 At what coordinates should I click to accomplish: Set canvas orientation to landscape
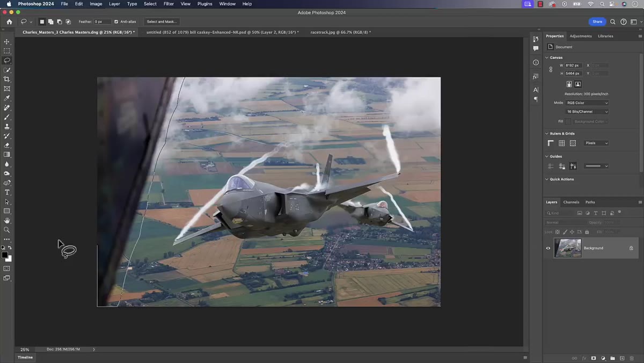pyautogui.click(x=578, y=84)
